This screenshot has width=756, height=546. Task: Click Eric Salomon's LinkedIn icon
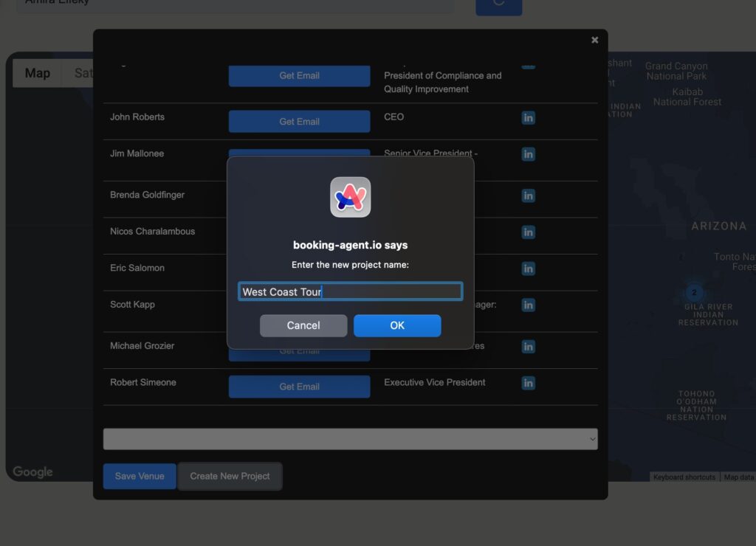[528, 269]
